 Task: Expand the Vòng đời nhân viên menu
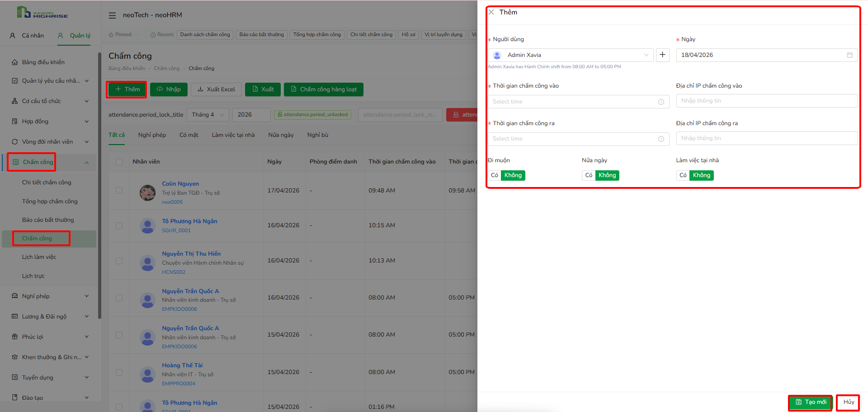(x=87, y=142)
